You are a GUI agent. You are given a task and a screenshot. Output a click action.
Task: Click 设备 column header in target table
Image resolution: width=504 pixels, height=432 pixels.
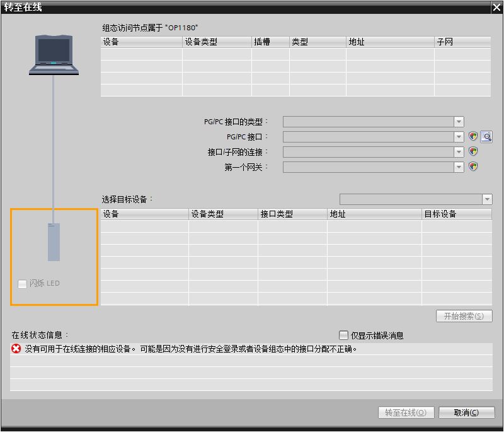click(x=145, y=214)
